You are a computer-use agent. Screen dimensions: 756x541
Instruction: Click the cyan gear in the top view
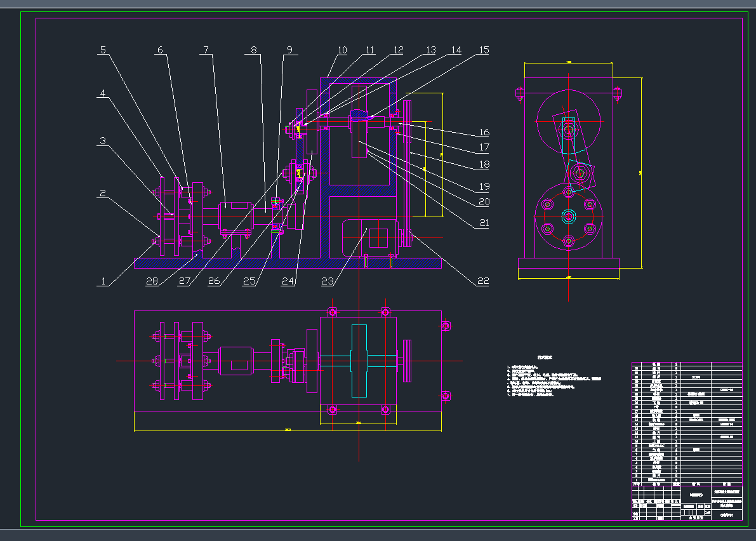tap(359, 360)
